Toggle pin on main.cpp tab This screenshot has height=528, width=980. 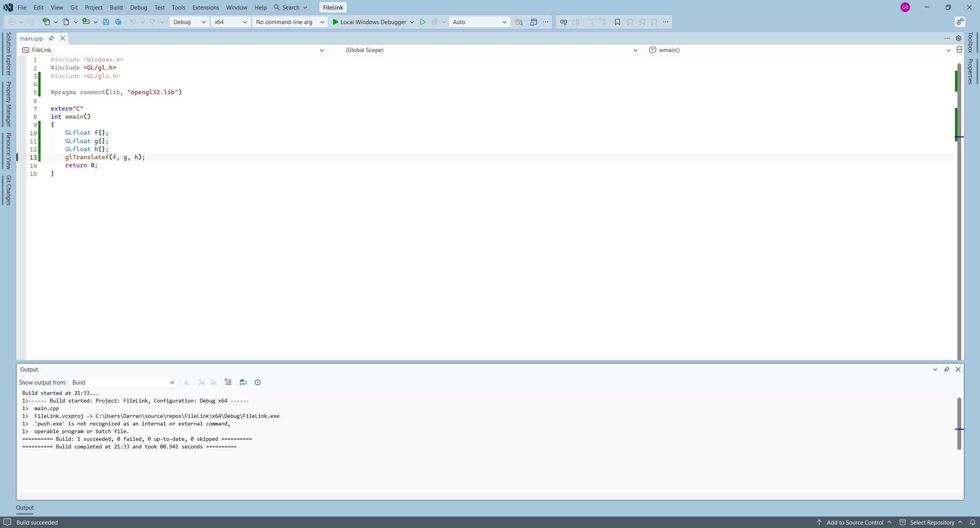click(51, 38)
